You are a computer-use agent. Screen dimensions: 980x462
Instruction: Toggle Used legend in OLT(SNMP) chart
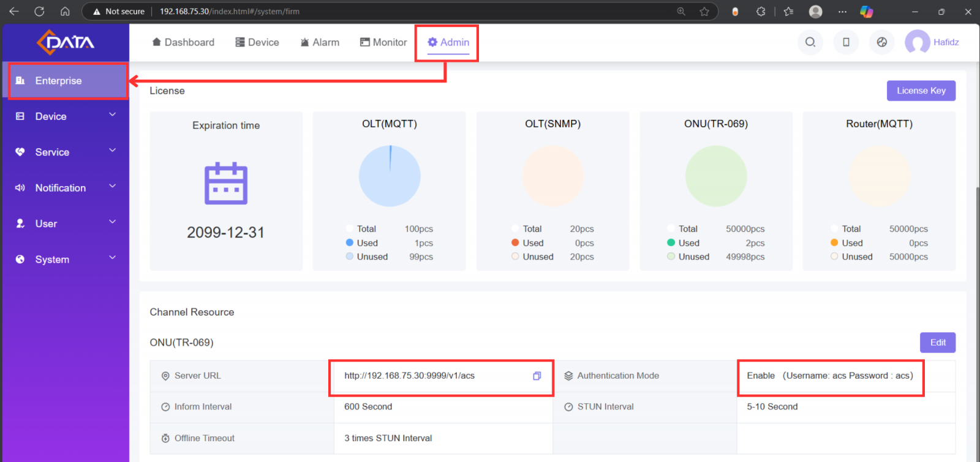click(x=527, y=243)
